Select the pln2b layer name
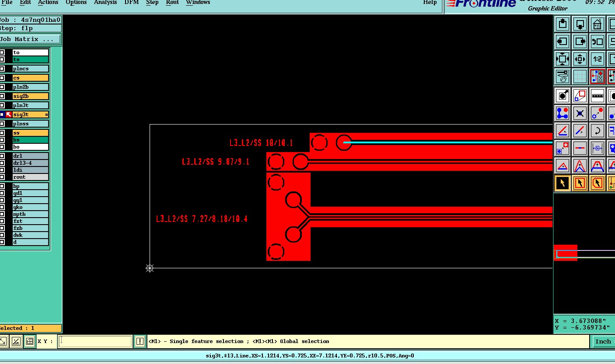Screen dimensions: 615x364 click(30, 87)
